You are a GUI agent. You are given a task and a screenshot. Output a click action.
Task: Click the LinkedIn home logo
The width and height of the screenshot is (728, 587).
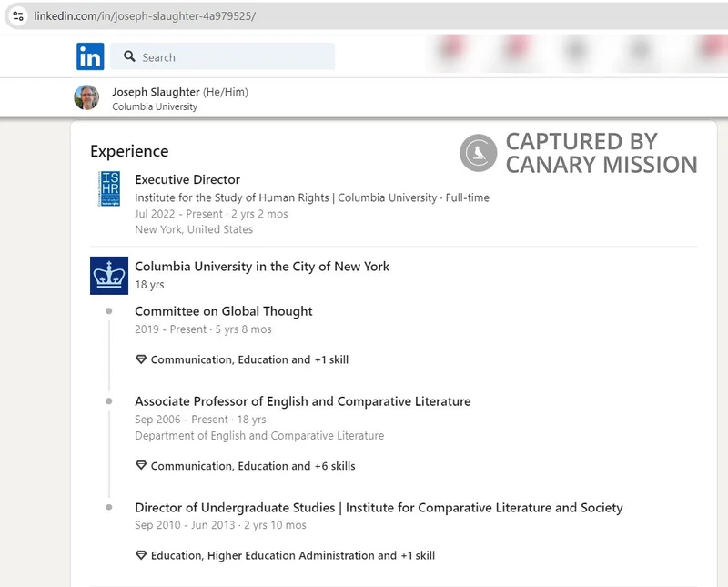(90, 56)
